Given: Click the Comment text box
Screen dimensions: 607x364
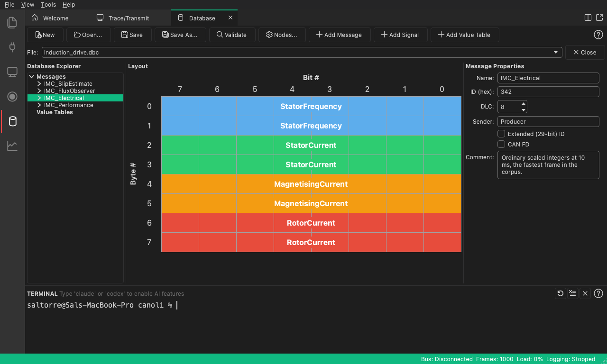Looking at the screenshot, I should [548, 164].
